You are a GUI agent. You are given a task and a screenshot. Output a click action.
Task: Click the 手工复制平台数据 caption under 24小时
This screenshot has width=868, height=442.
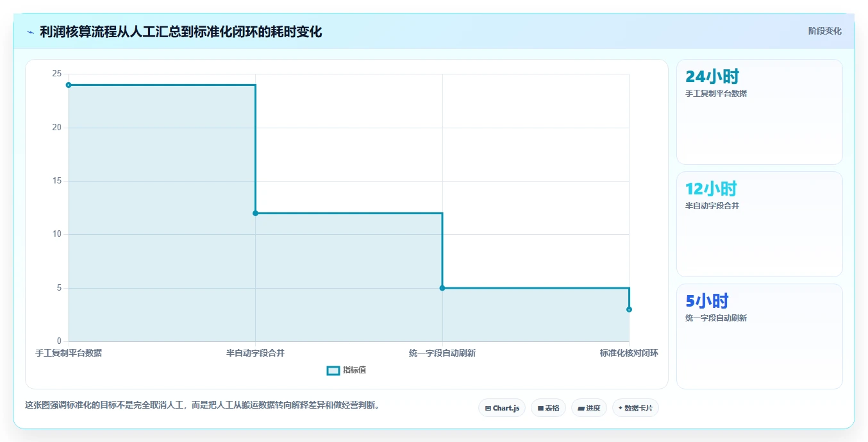pyautogui.click(x=716, y=94)
